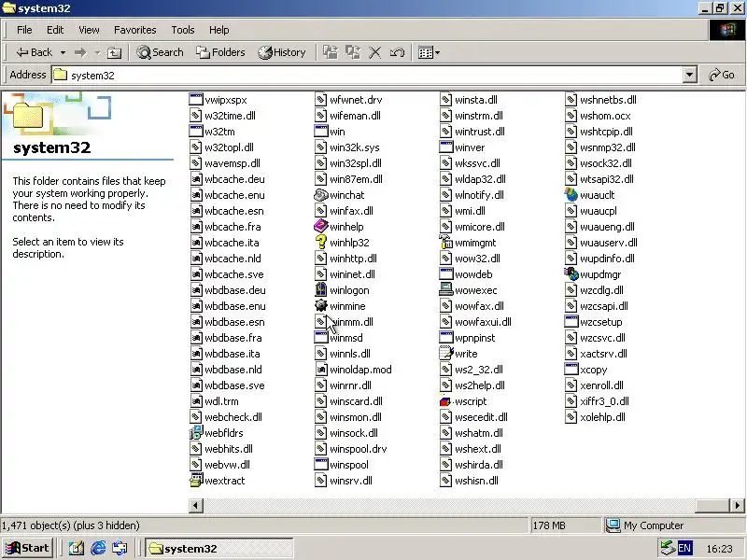Open the View menu

point(89,30)
